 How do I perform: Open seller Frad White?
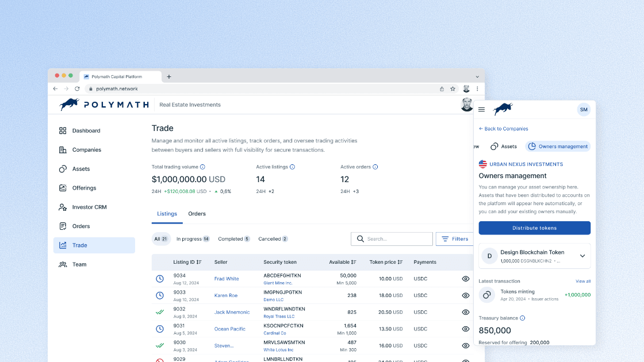pyautogui.click(x=227, y=279)
